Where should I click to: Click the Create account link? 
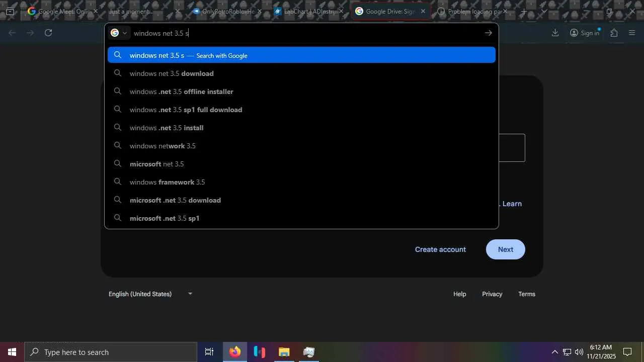pos(440,249)
